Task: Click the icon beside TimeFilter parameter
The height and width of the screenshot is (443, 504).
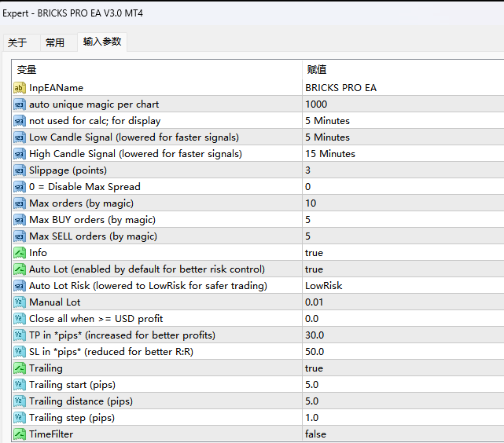Action: (x=20, y=434)
